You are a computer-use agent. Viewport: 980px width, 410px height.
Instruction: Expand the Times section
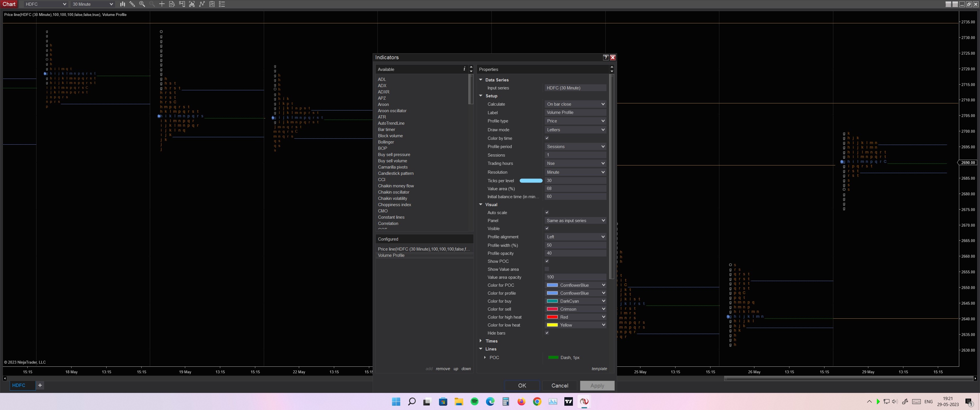click(x=481, y=341)
